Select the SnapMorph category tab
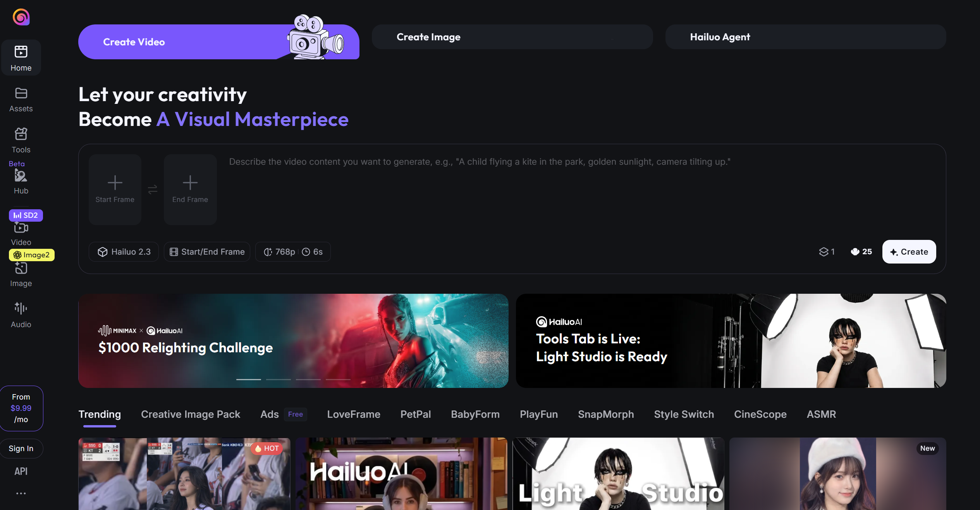The width and height of the screenshot is (980, 510). click(x=606, y=414)
